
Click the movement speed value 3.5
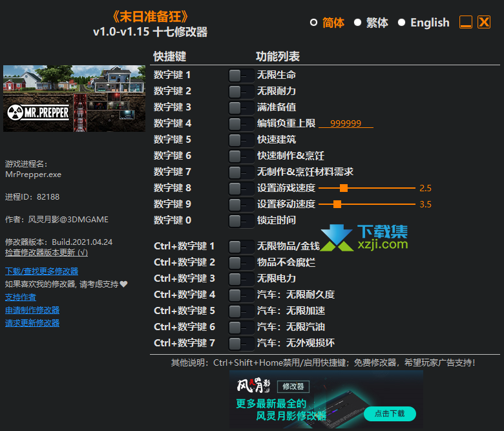coord(425,204)
